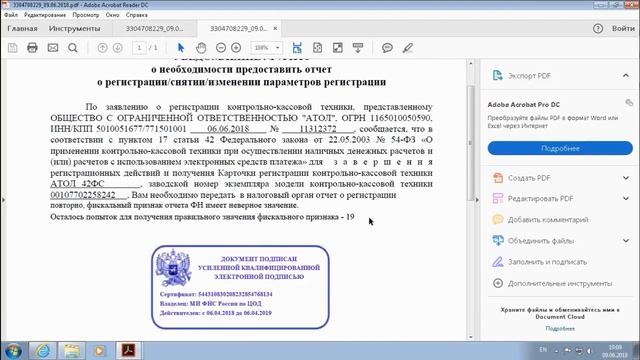Click fit width scrolling mode icon
Viewport: 640px width, 360px height.
click(x=297, y=48)
